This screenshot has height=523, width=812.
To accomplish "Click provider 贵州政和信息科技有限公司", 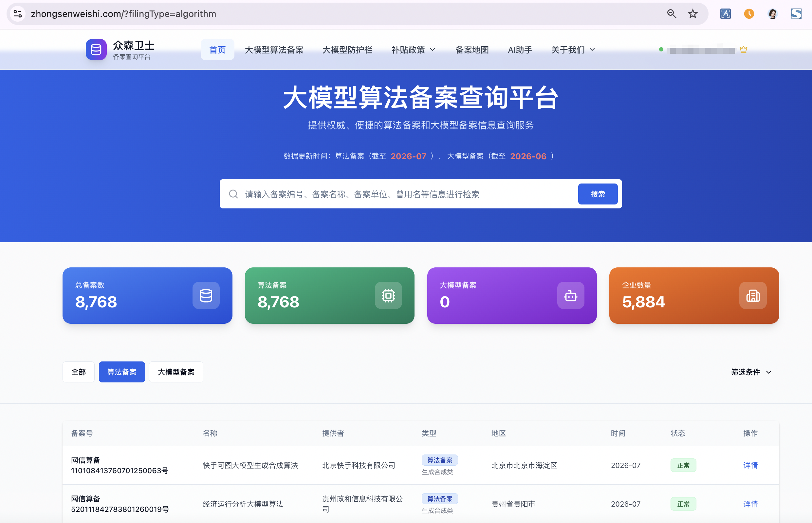I will pyautogui.click(x=362, y=504).
